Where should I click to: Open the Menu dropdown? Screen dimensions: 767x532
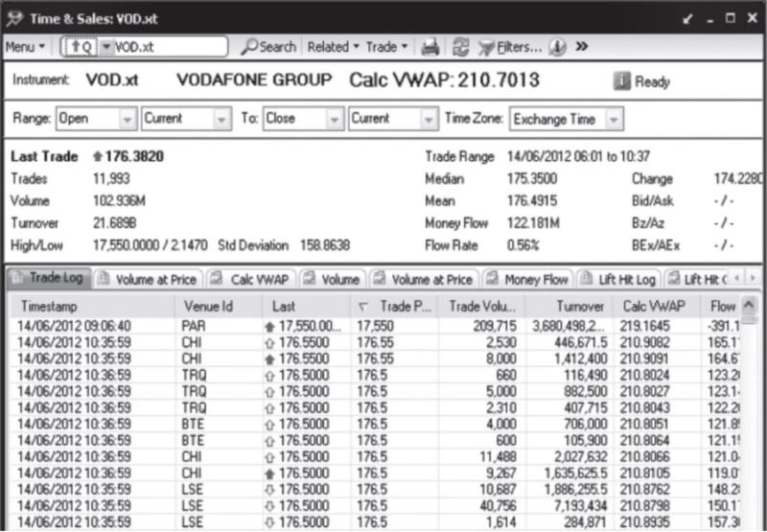click(x=25, y=47)
